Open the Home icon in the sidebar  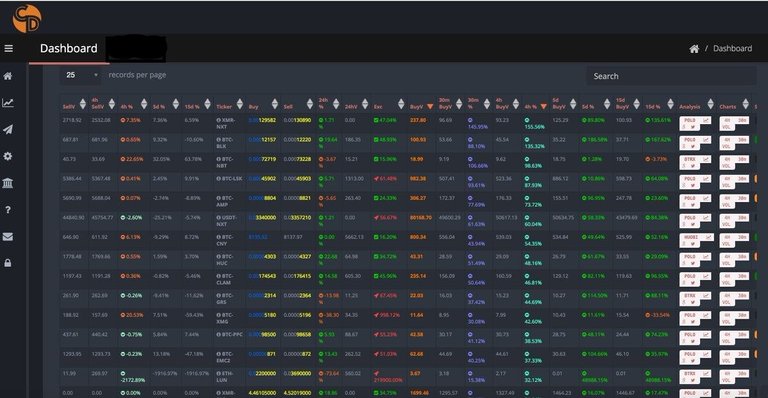coord(8,76)
